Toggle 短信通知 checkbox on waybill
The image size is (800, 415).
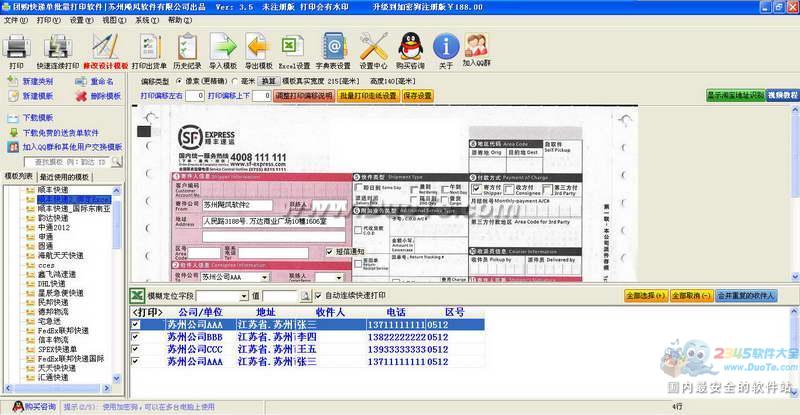pos(330,252)
